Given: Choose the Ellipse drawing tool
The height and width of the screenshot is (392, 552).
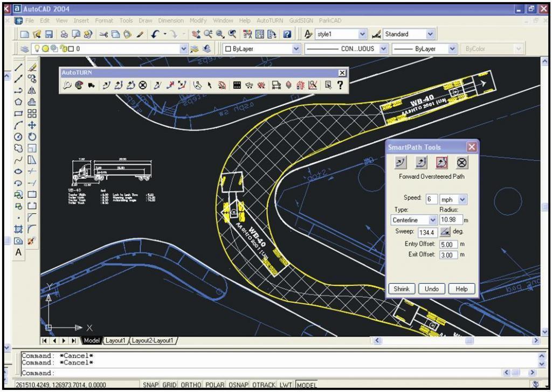Looking at the screenshot, I should pyautogui.click(x=19, y=172).
